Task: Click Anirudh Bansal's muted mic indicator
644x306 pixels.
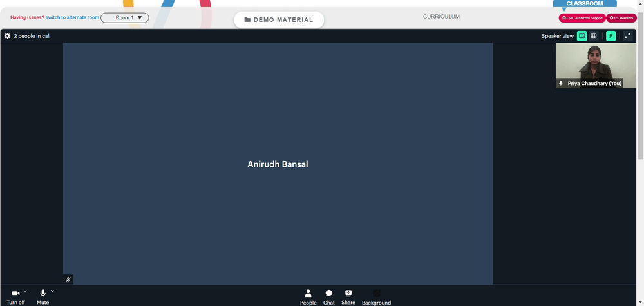Action: point(68,280)
